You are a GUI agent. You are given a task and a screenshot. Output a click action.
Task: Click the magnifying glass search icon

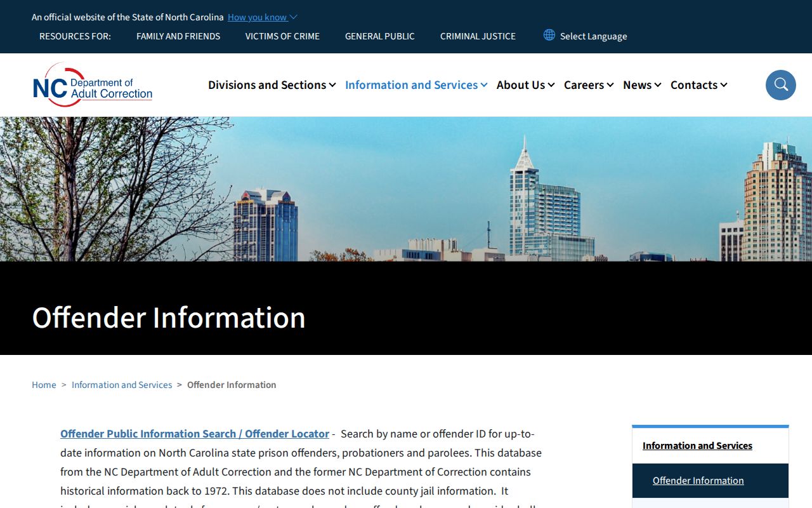[x=781, y=85]
